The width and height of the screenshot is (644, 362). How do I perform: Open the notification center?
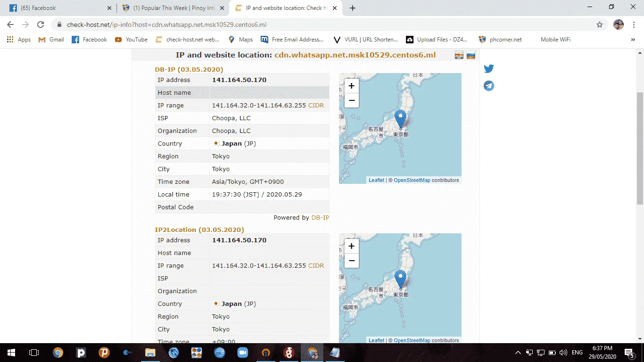(629, 353)
